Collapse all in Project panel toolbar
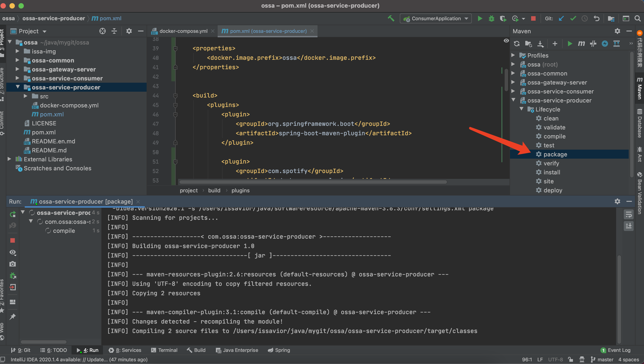The image size is (644, 364). (114, 31)
